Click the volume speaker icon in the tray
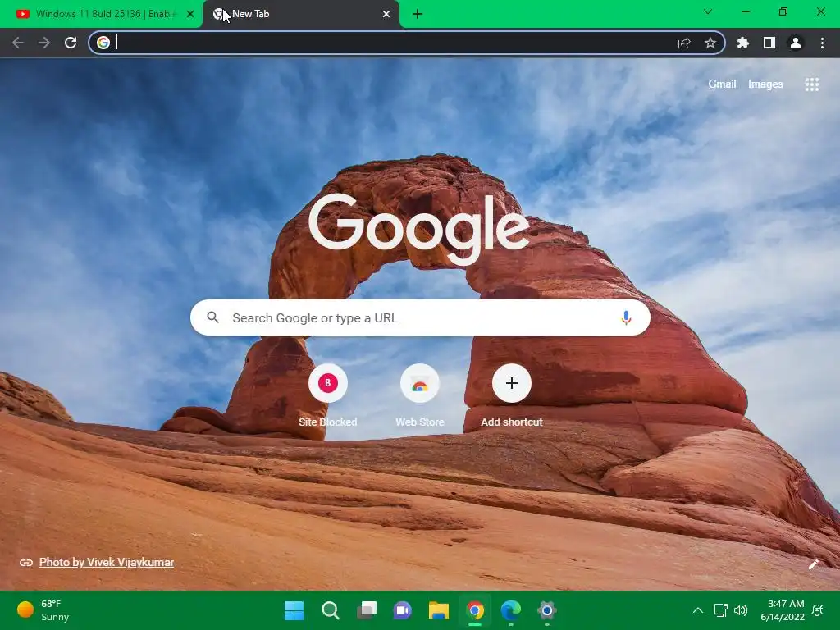 coord(741,610)
